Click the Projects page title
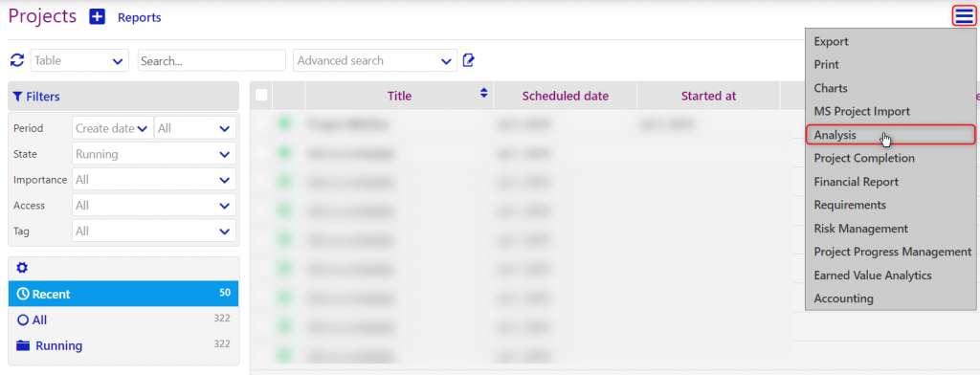Image resolution: width=980 pixels, height=375 pixels. tap(42, 16)
